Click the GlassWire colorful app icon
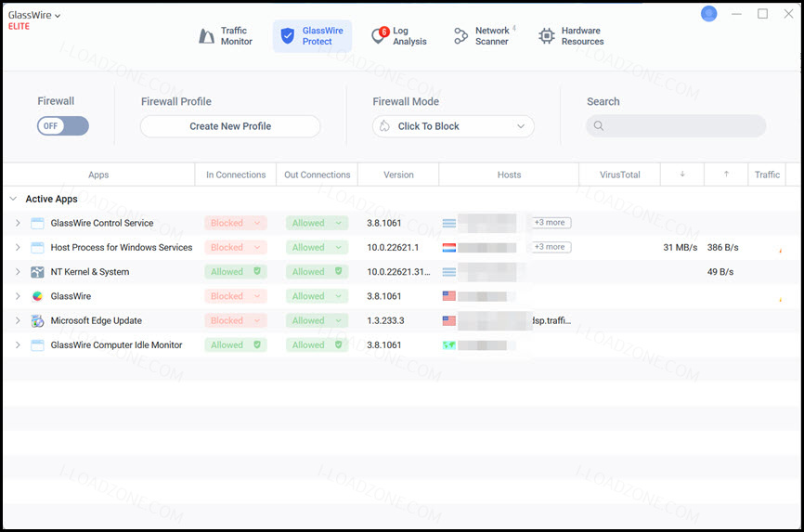This screenshot has width=804, height=532. (x=37, y=296)
